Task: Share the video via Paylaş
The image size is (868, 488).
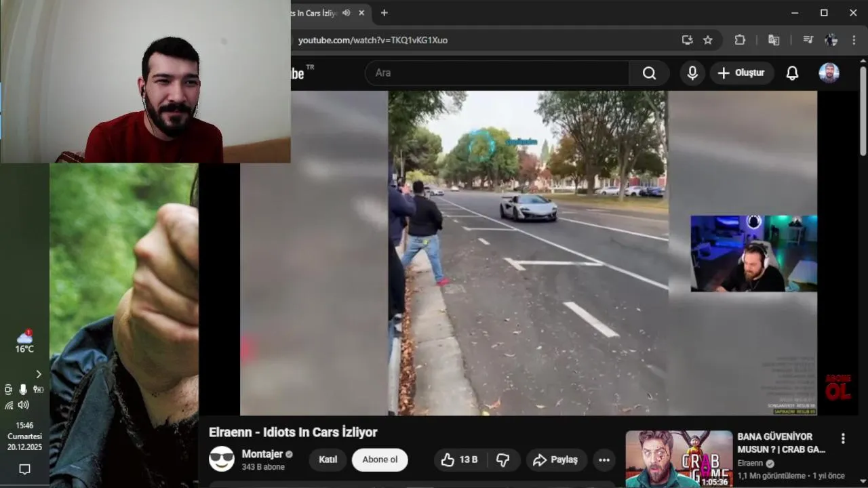Action: click(555, 460)
